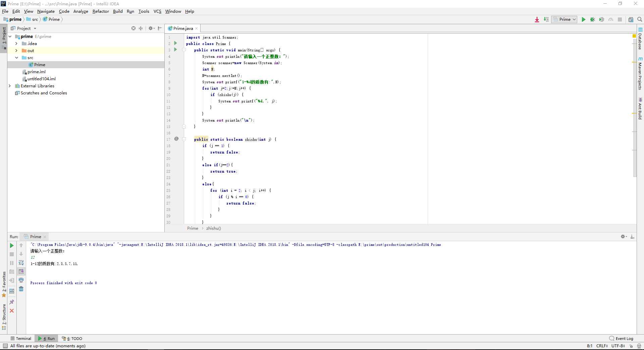This screenshot has width=644, height=350.
Task: Expand the .idea folder
Action: tap(16, 44)
